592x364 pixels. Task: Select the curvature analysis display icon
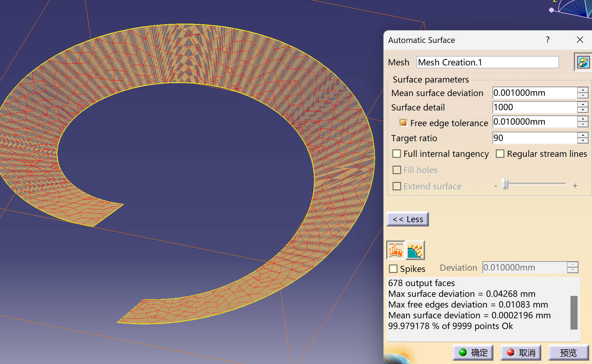pyautogui.click(x=415, y=250)
